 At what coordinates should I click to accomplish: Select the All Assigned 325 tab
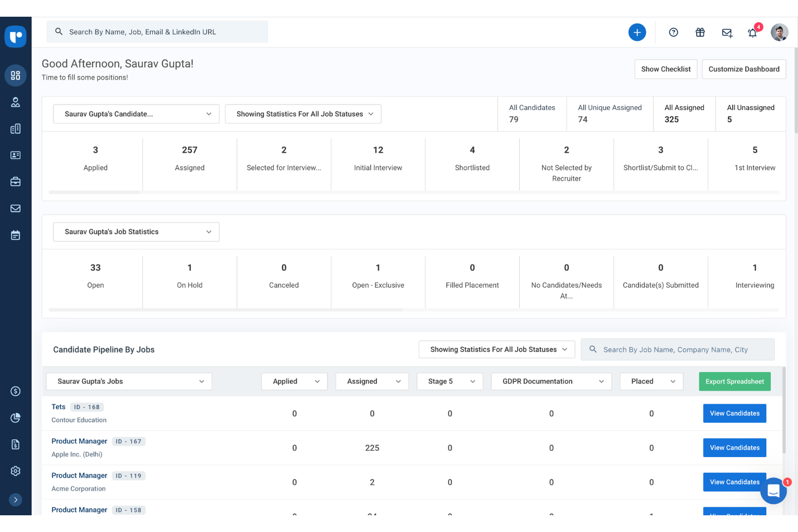[x=684, y=114]
